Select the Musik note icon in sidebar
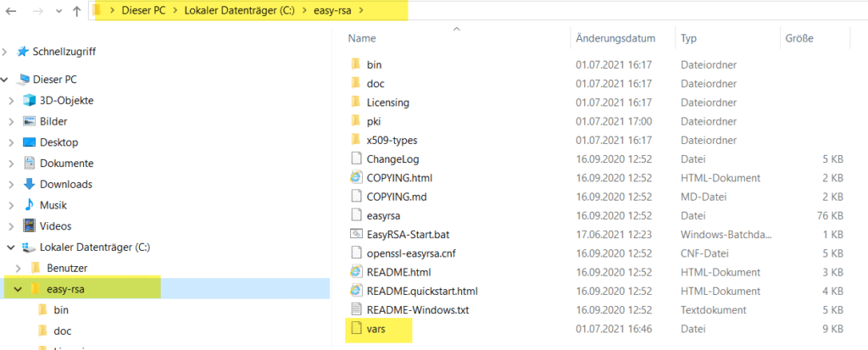868x350 pixels. 30,205
